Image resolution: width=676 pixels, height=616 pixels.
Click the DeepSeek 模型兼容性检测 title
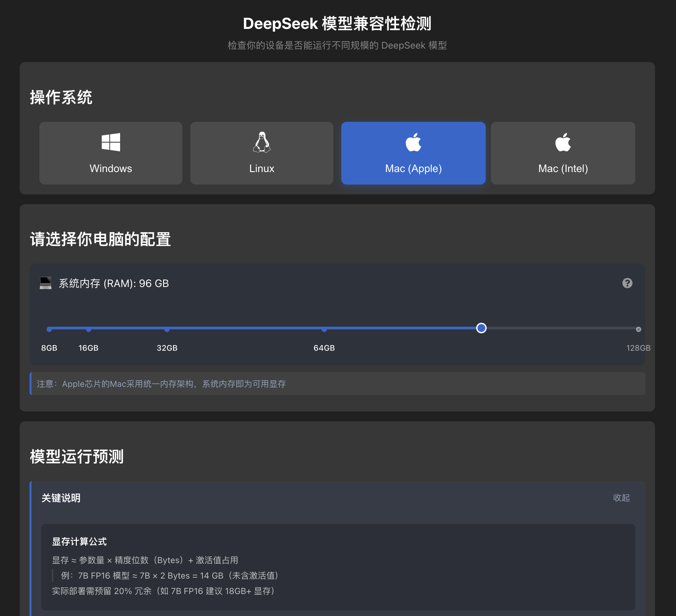[337, 24]
